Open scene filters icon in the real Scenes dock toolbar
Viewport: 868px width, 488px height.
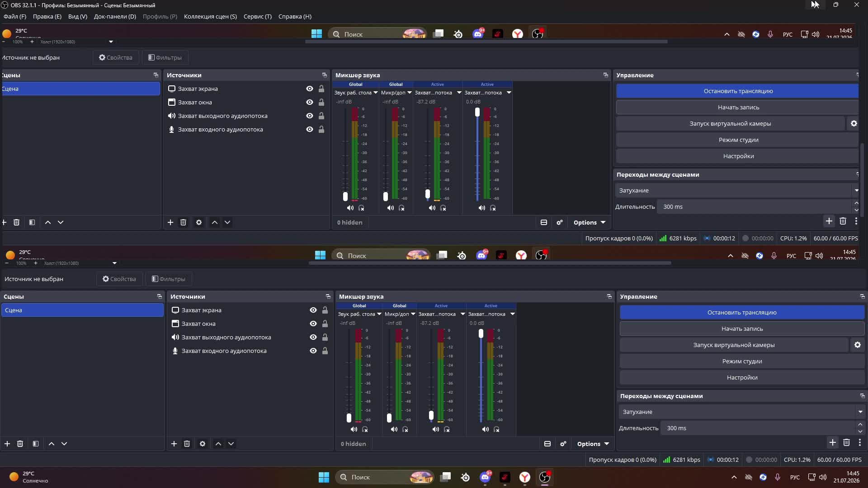(36, 444)
